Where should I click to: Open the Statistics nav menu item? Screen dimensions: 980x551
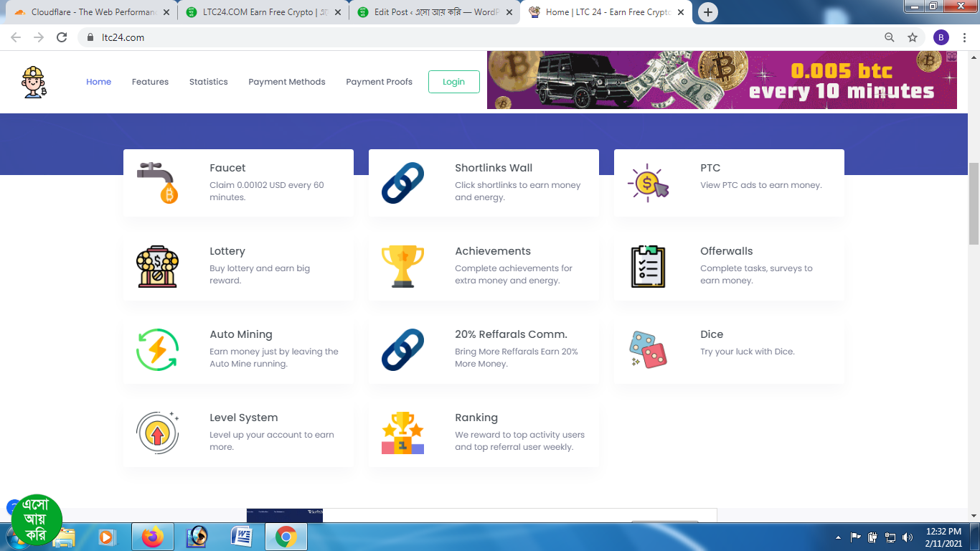(x=208, y=82)
